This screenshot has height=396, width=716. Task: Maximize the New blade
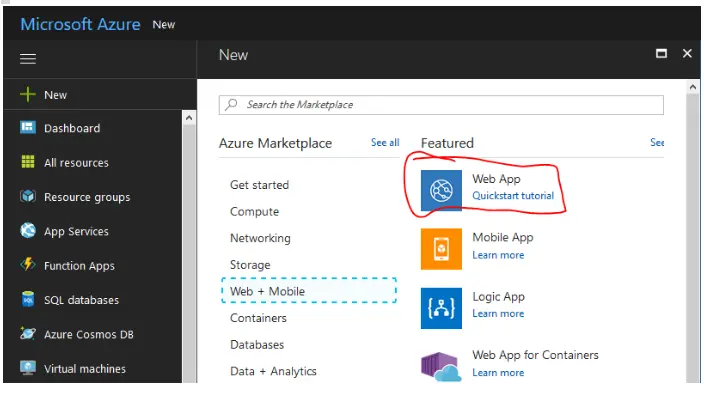661,53
